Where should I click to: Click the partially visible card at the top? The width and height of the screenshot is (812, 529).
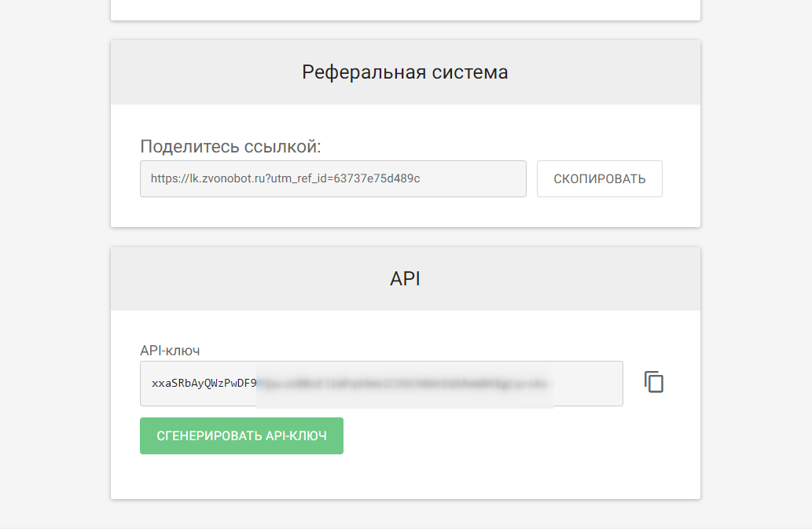(405, 9)
